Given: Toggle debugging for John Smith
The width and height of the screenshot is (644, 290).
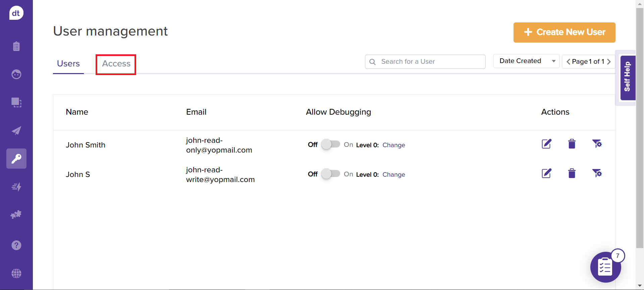Looking at the screenshot, I should click(330, 144).
